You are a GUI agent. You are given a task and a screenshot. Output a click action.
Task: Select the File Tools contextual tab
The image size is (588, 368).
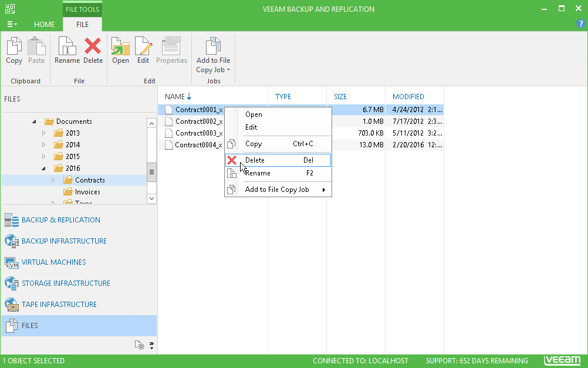pos(83,9)
